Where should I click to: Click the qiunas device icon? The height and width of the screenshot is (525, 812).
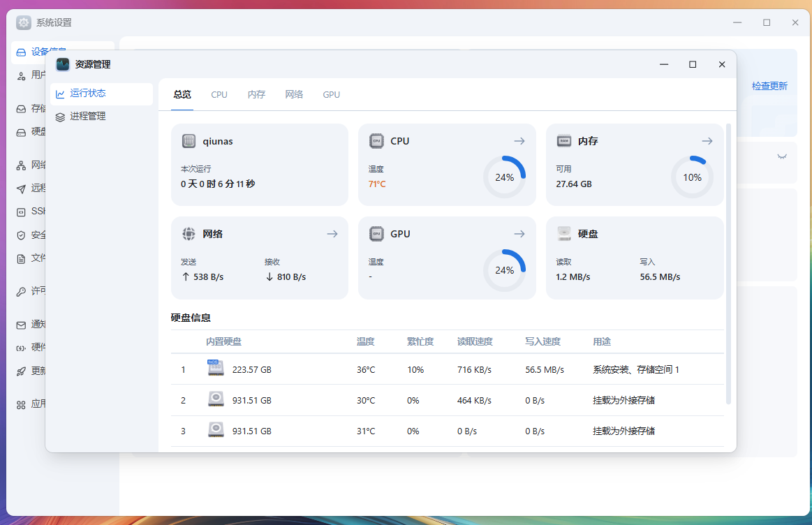(x=189, y=141)
